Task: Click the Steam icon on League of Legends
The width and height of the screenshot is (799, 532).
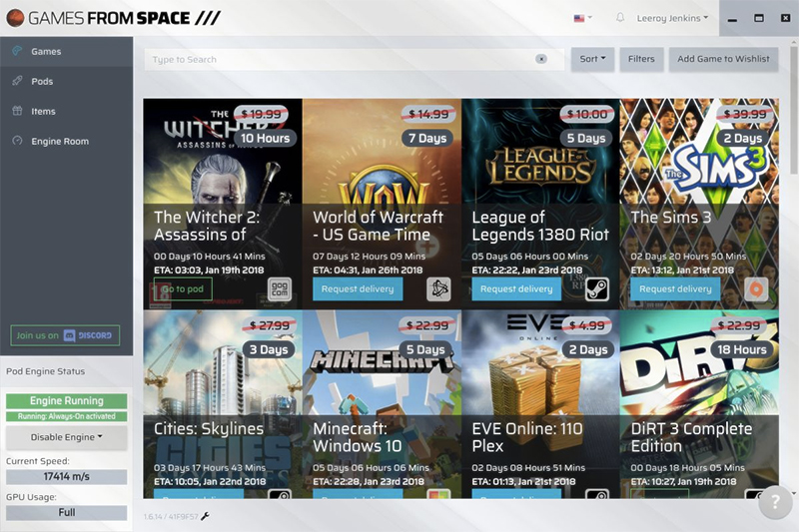Action: click(x=597, y=289)
